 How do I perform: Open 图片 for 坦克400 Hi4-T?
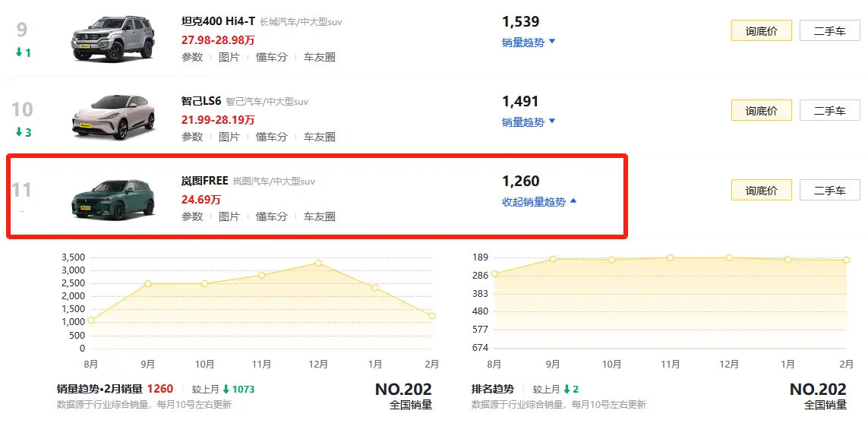point(229,57)
